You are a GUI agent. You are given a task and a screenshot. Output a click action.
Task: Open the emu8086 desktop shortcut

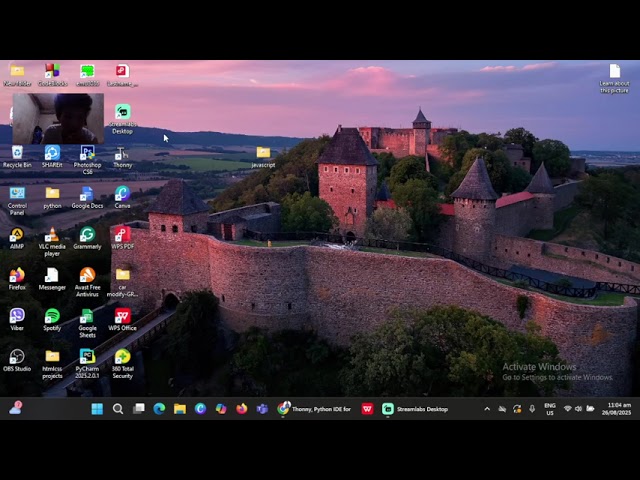[87, 75]
